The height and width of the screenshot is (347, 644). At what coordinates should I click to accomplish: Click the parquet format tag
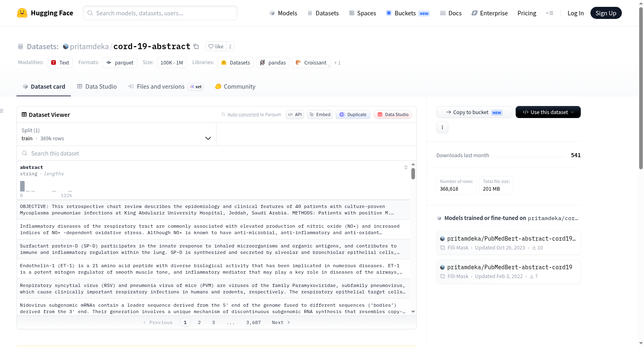click(120, 62)
